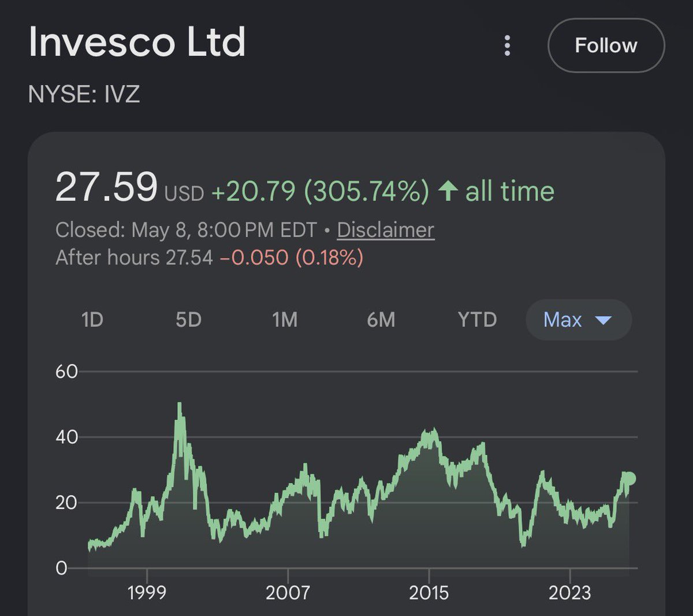Click the after hours 27.54 text
Image resolution: width=693 pixels, height=616 pixels.
click(x=134, y=257)
